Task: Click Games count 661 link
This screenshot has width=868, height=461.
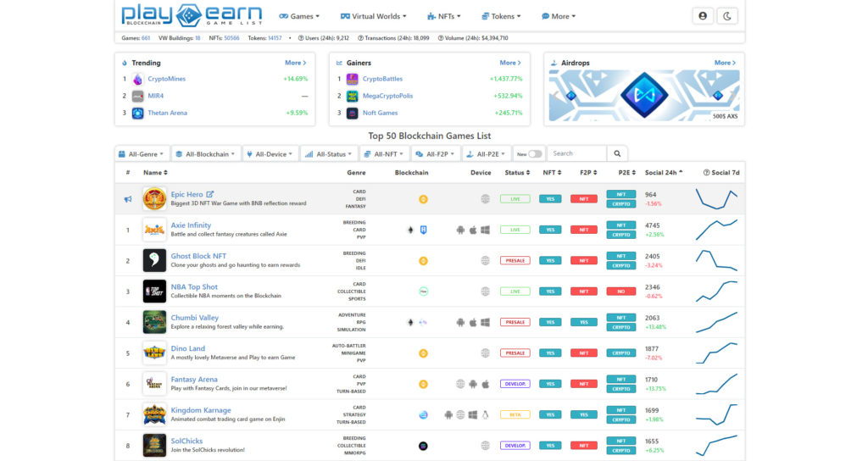Action: [146, 38]
